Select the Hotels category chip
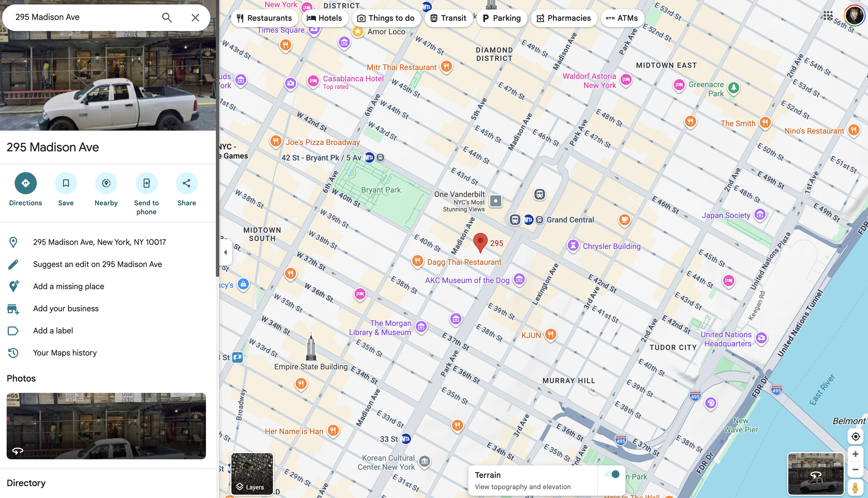 point(325,18)
